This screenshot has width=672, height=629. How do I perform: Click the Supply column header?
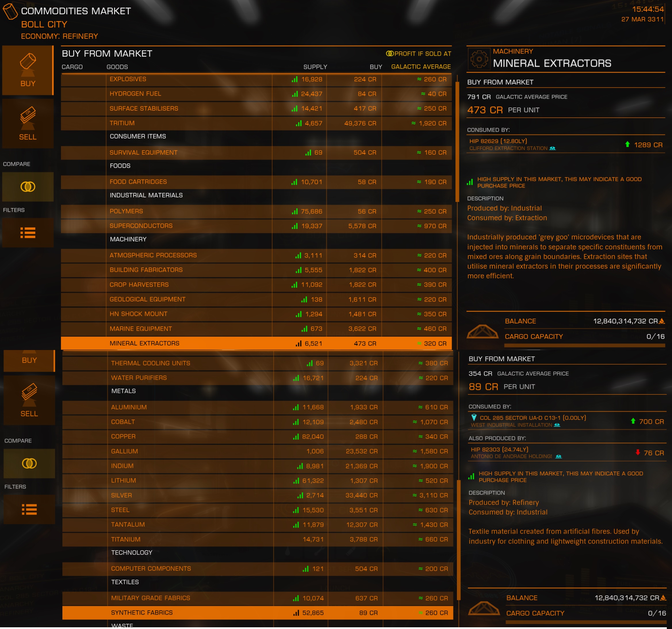point(315,67)
